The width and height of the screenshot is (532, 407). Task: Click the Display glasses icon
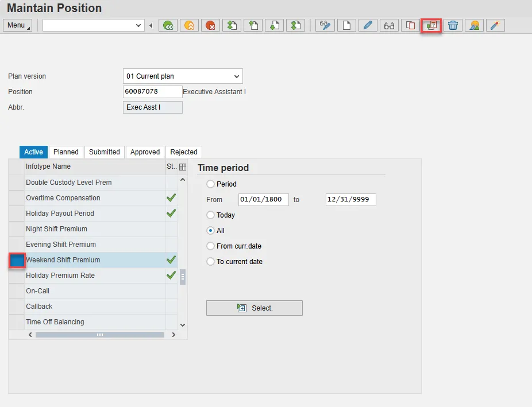389,25
